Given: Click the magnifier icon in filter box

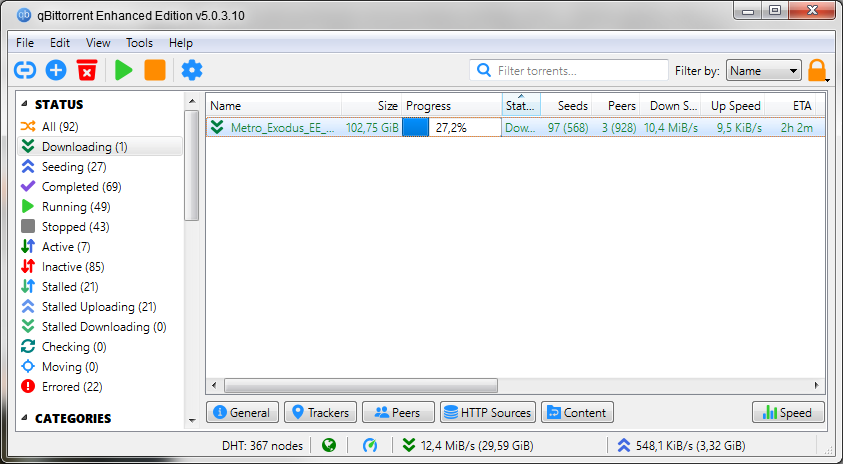Looking at the screenshot, I should point(484,70).
